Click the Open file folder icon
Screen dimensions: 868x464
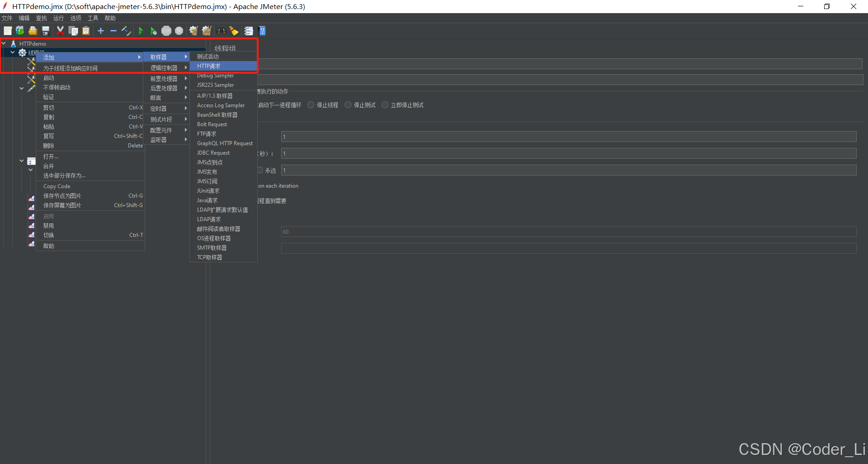(33, 31)
